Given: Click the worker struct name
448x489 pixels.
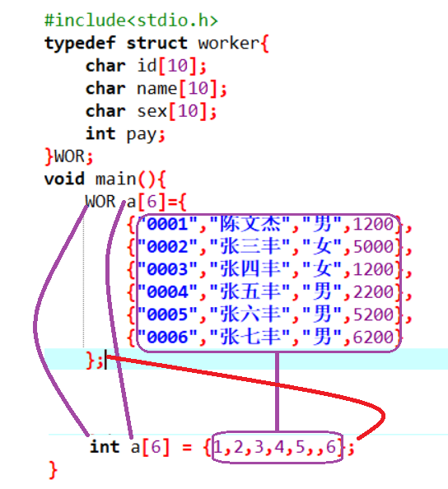Looking at the screenshot, I should (x=229, y=43).
